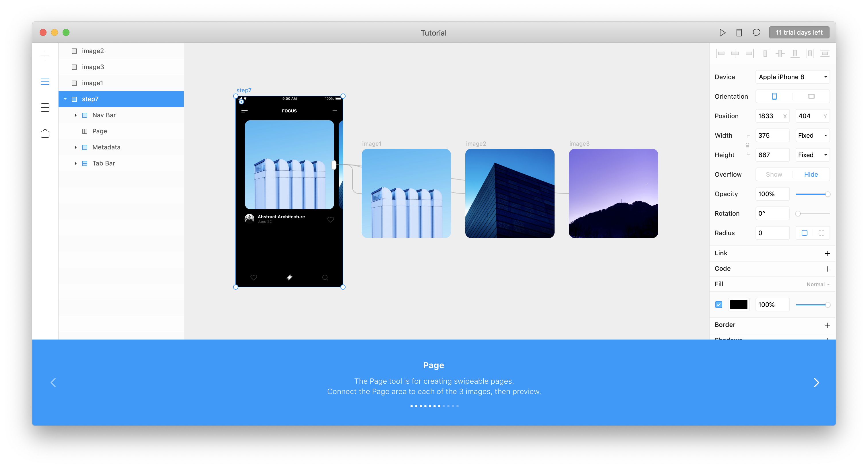The width and height of the screenshot is (868, 468).
Task: Select the image3 layer in list
Action: [x=93, y=67]
